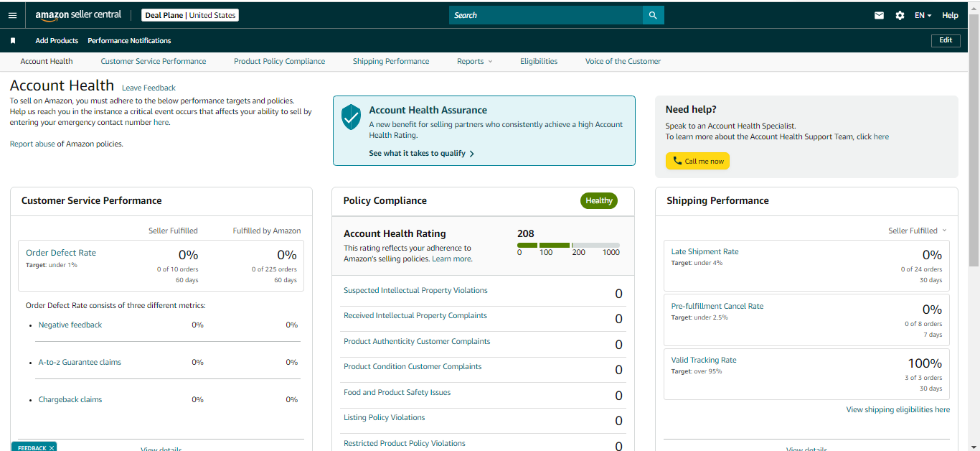Open Restricted Product Policy Violations

(405, 444)
